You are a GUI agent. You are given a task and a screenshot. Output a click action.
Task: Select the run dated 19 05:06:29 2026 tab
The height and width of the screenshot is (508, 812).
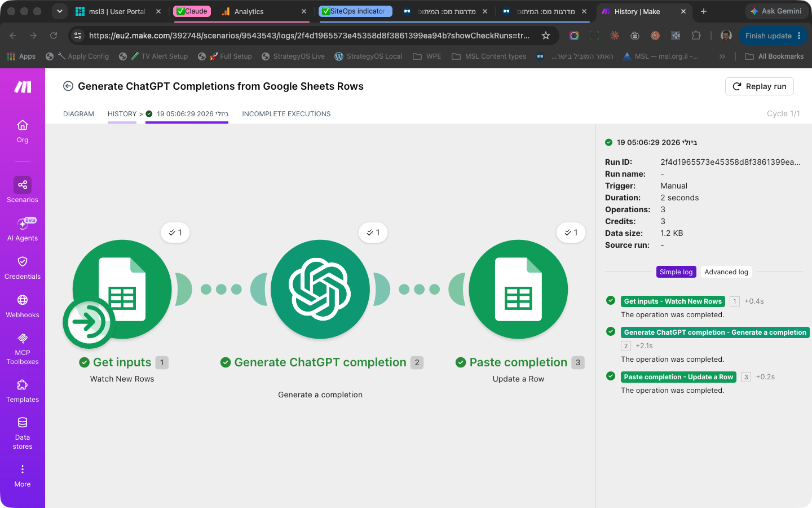click(187, 114)
